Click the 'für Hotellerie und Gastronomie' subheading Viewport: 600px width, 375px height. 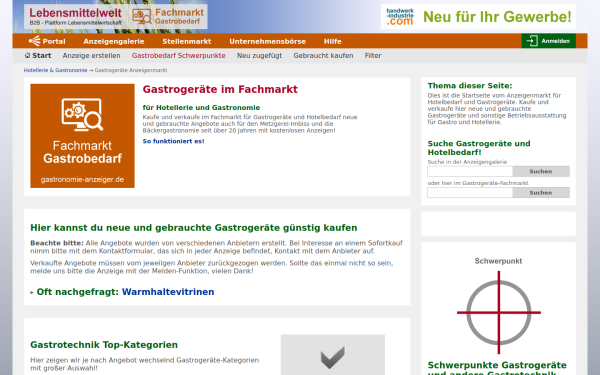tap(201, 108)
